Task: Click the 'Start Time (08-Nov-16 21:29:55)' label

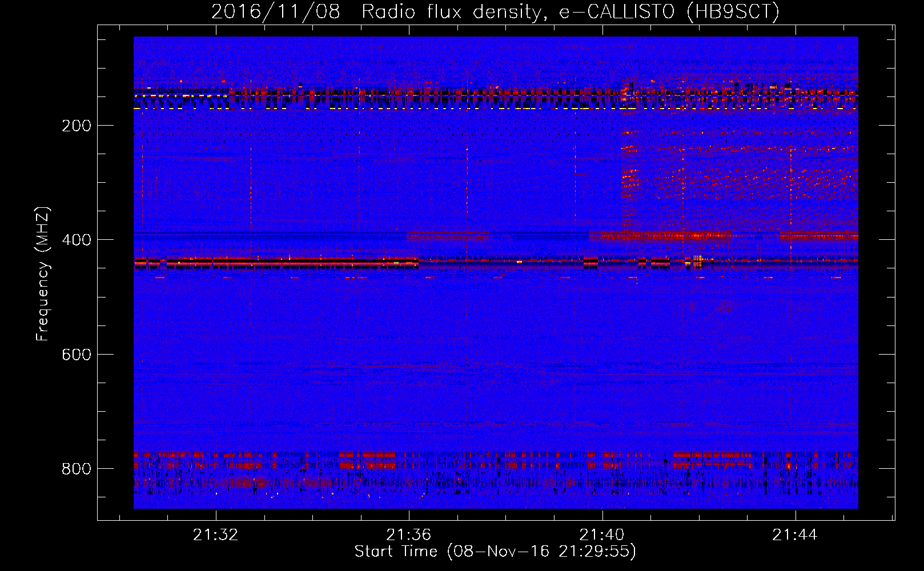Action: tap(495, 552)
